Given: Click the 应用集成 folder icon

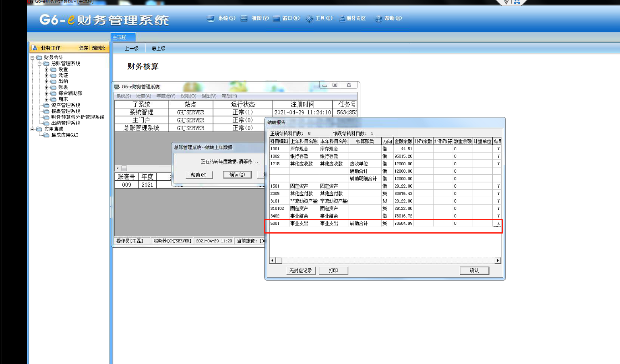Looking at the screenshot, I should point(39,129).
